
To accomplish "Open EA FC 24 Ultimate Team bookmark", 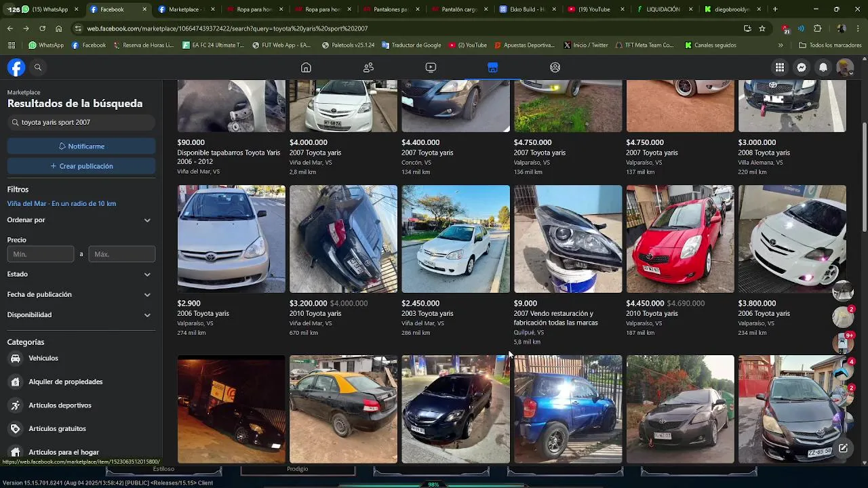I will click(213, 45).
